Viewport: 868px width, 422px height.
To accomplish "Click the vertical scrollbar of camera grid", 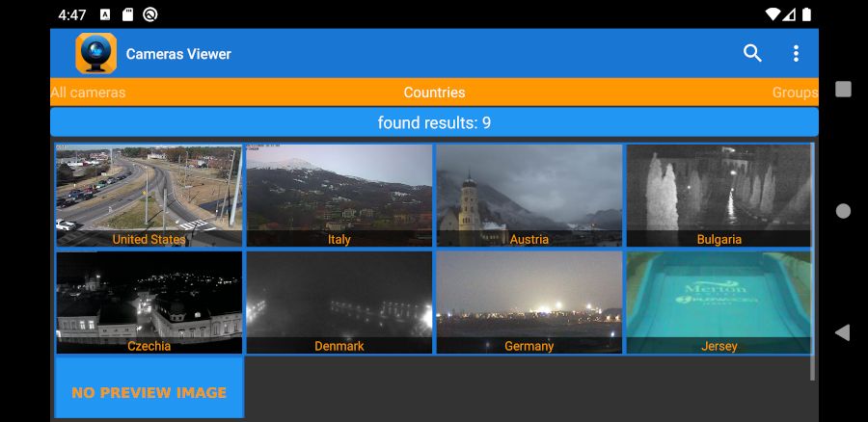I will (813, 261).
